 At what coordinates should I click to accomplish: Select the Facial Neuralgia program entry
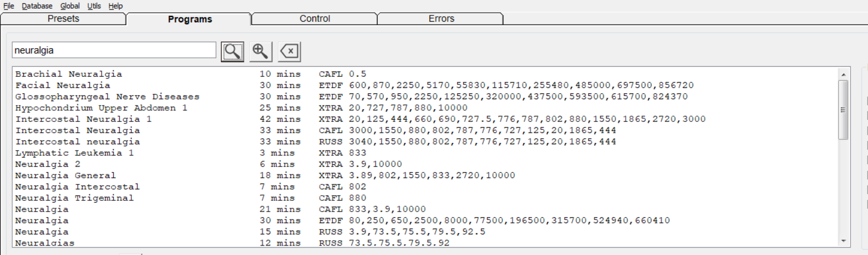(x=63, y=85)
